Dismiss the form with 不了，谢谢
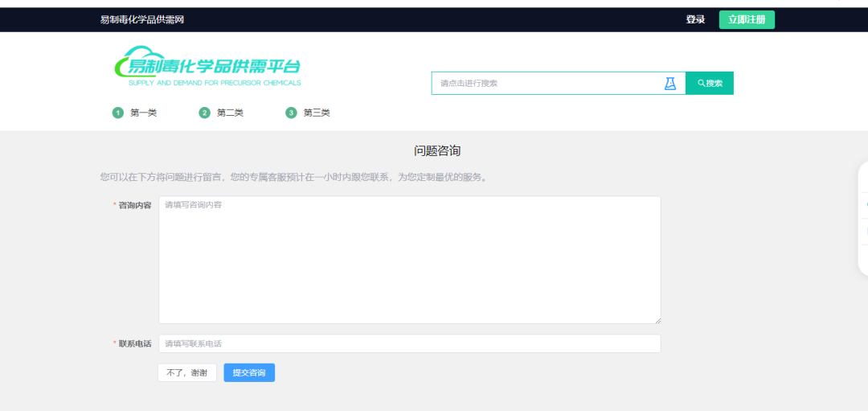This screenshot has width=868, height=411. point(186,373)
